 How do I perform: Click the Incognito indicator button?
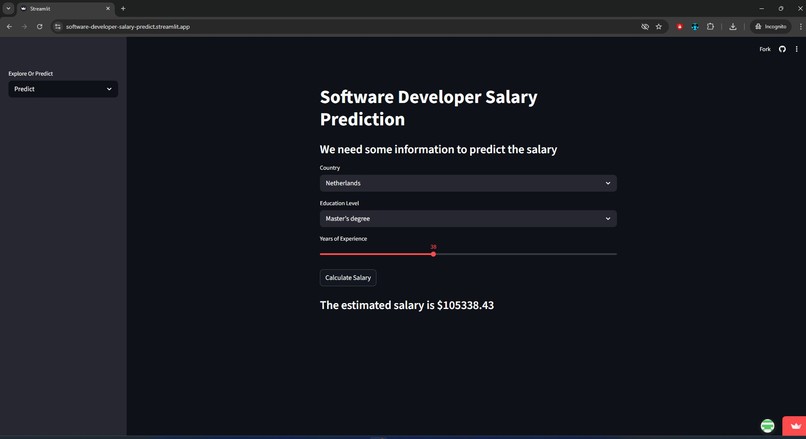click(770, 27)
